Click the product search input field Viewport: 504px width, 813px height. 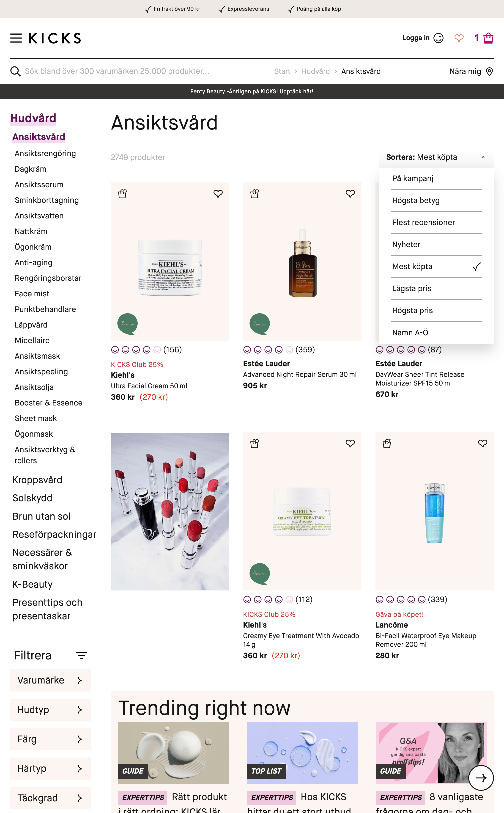coord(117,71)
